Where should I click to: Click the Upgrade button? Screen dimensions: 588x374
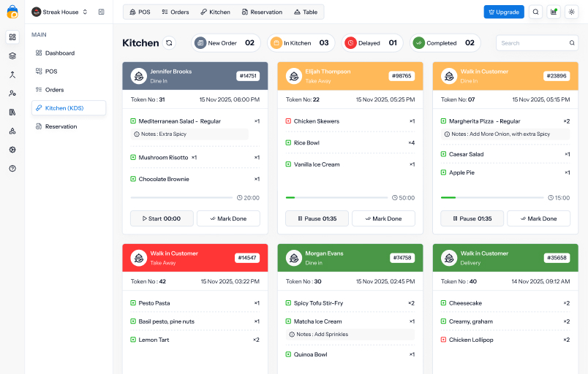[x=504, y=12]
